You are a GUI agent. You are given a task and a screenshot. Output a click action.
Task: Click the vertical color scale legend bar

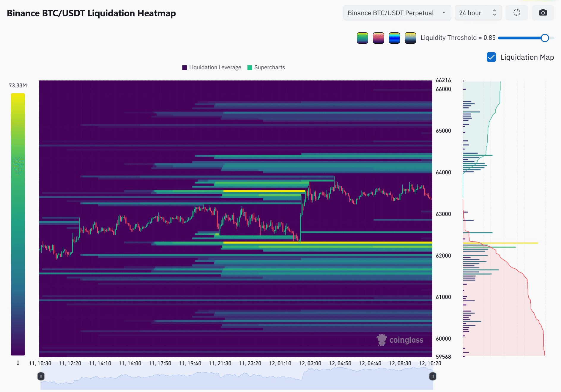click(x=18, y=224)
